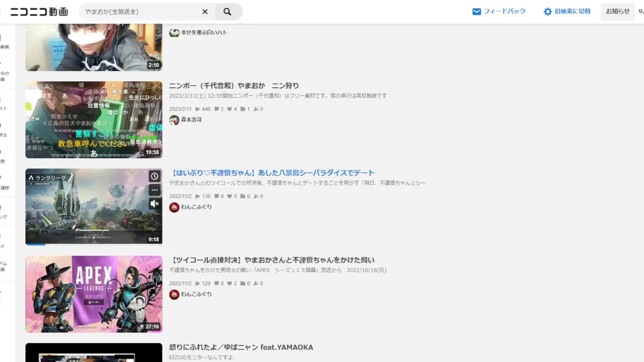The width and height of the screenshot is (644, 362).
Task: Clear the search field with the X icon
Action: 205,12
